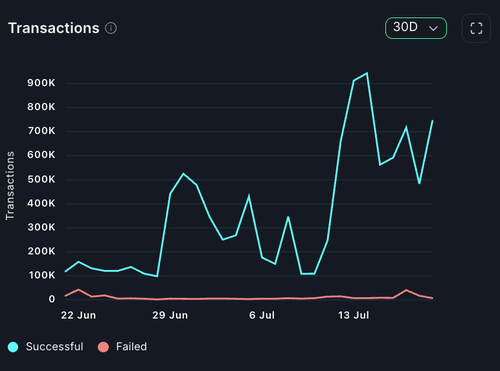Select the 22 Jun axis label
Image resolution: width=500 pixels, height=371 pixels.
(78, 315)
